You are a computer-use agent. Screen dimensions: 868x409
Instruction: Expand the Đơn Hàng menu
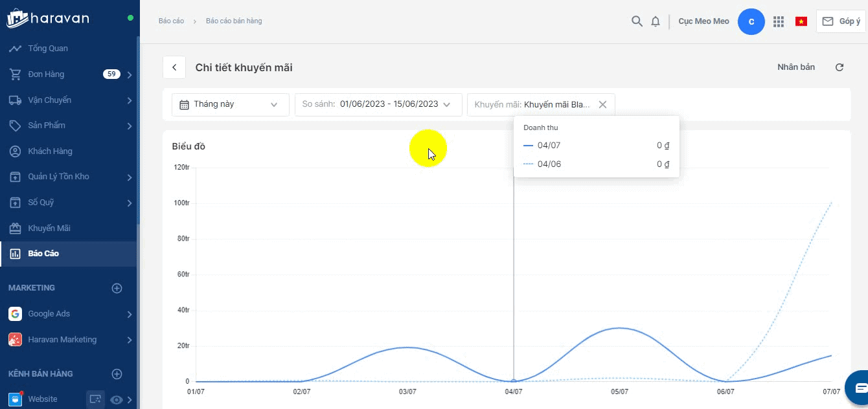pos(130,74)
